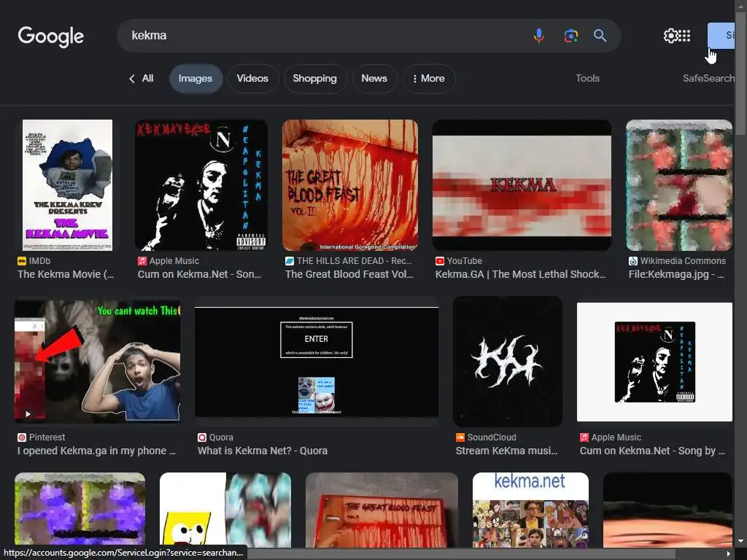The height and width of the screenshot is (560, 747).
Task: Click the YouTube source icon
Action: [x=440, y=261]
